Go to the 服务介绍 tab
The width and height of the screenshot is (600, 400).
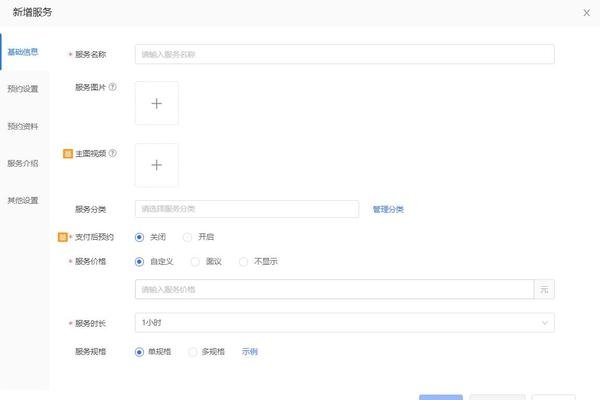(x=23, y=163)
